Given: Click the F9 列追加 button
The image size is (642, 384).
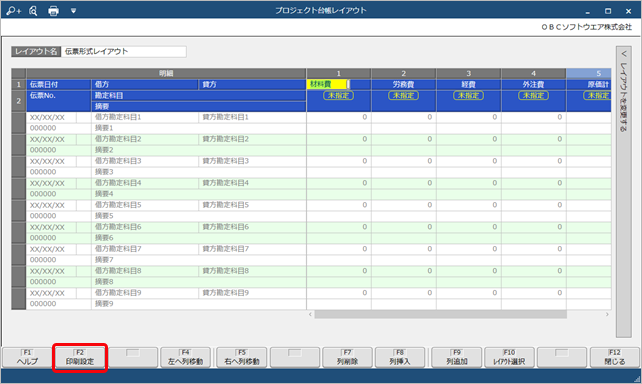Looking at the screenshot, I should 457,357.
